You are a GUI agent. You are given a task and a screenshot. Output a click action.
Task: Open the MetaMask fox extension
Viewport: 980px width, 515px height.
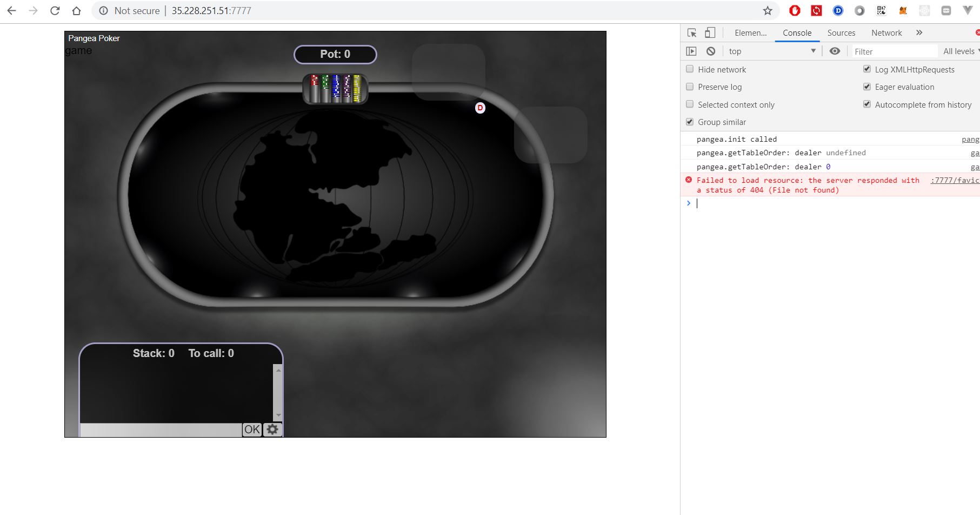coord(903,11)
